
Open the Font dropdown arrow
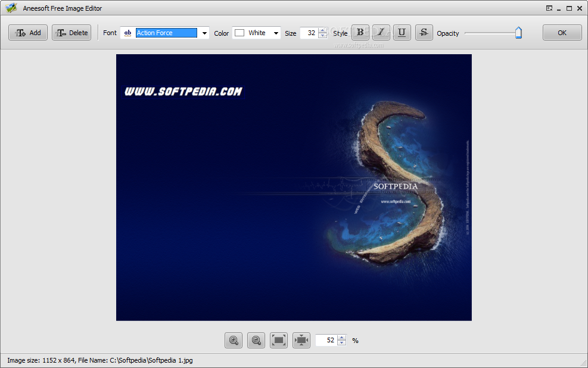(204, 33)
